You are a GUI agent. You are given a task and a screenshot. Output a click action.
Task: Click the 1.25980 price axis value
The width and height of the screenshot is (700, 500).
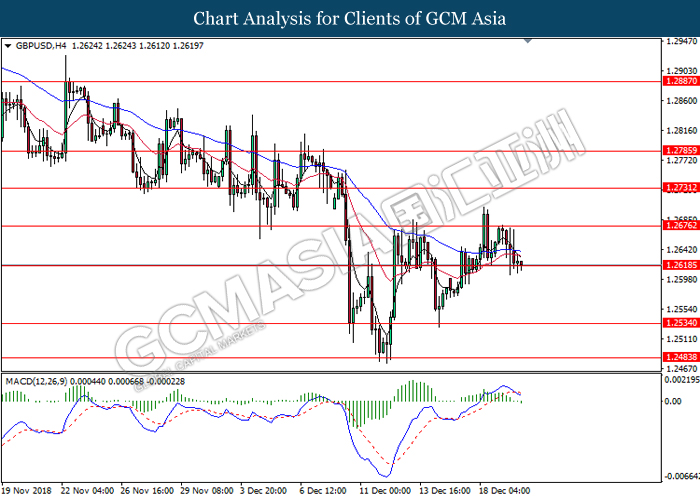[681, 279]
